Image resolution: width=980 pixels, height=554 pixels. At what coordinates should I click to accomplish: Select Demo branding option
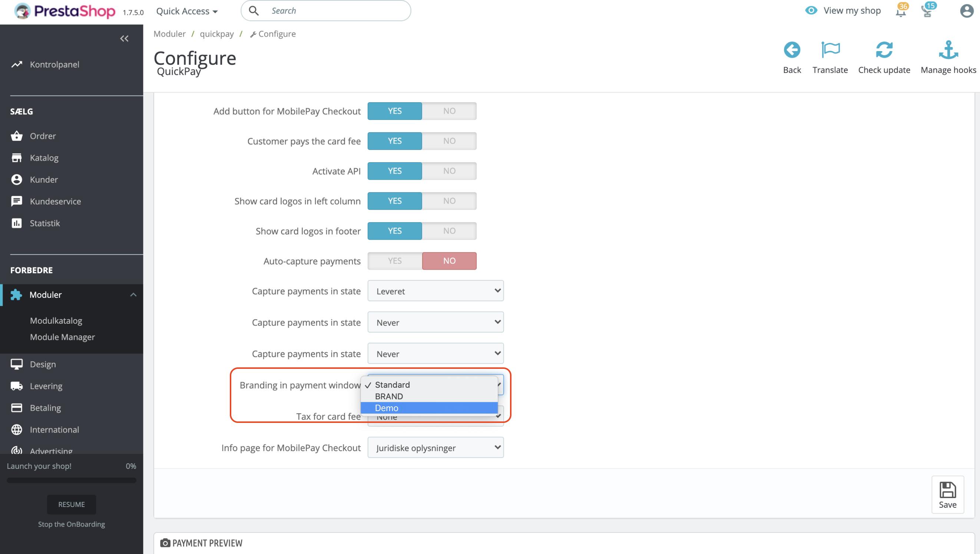point(429,407)
